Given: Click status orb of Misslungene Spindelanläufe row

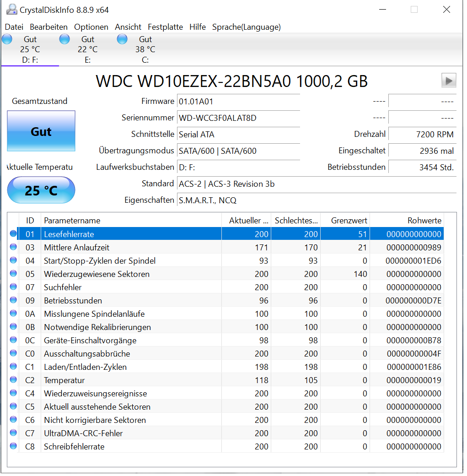Looking at the screenshot, I should pos(13,313).
